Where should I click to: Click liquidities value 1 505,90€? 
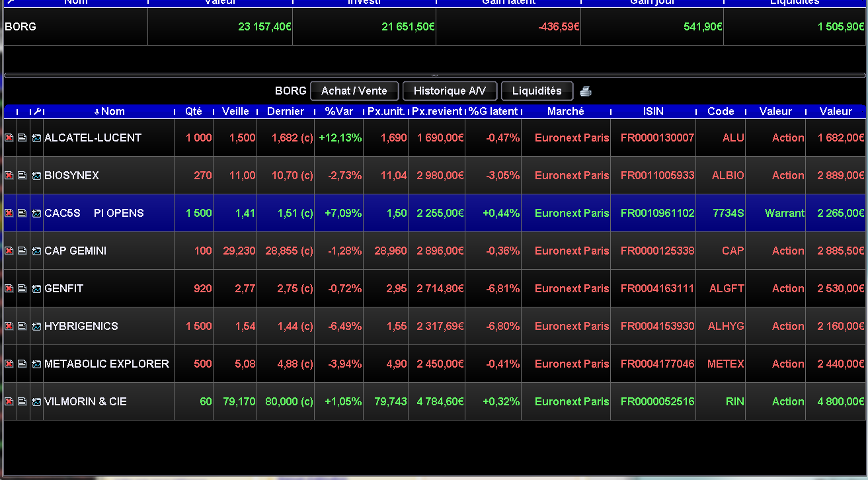click(x=841, y=27)
